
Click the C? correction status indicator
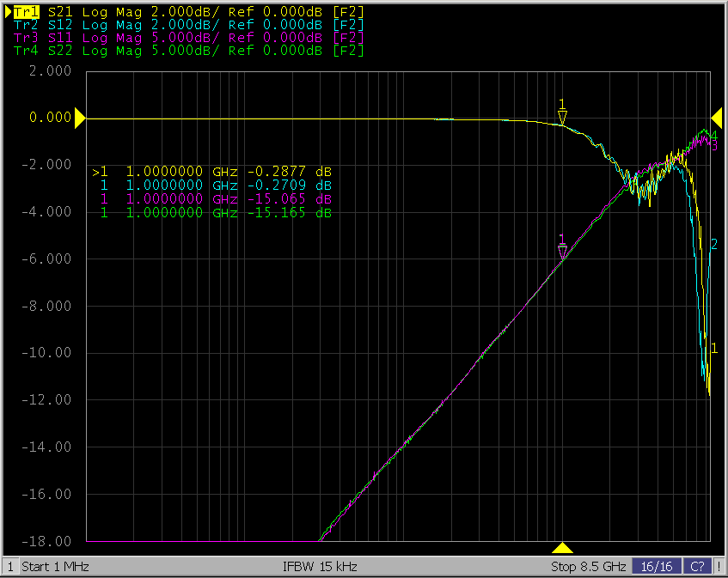pos(698,567)
